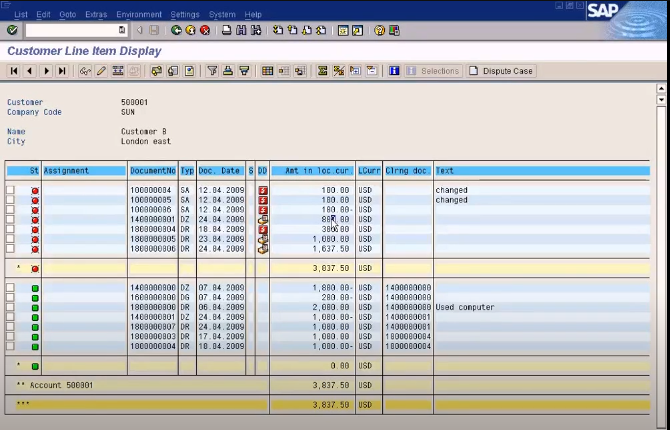This screenshot has height=430, width=670.
Task: Select the DocumentNo column header
Action: [153, 171]
